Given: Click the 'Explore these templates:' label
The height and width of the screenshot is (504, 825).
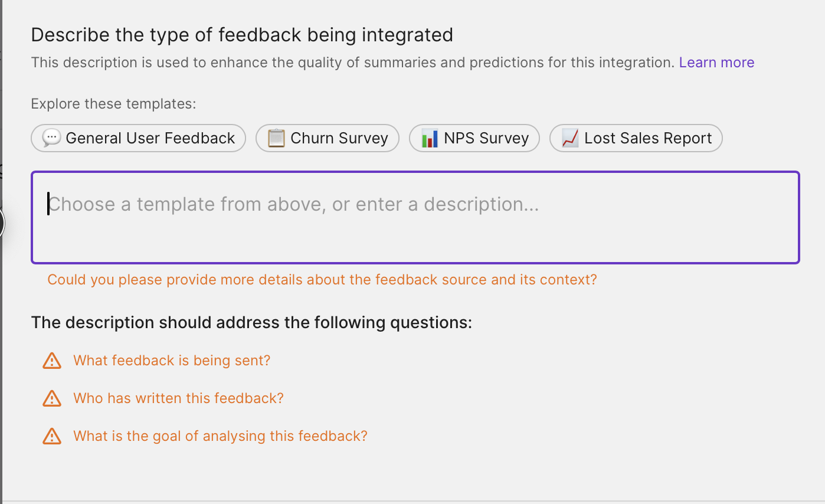Looking at the screenshot, I should tap(113, 104).
